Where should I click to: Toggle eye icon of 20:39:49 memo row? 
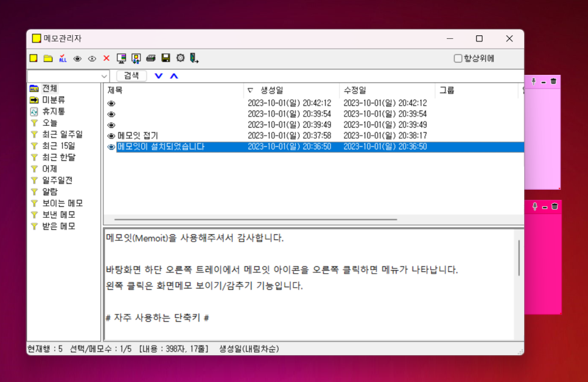pyautogui.click(x=111, y=125)
